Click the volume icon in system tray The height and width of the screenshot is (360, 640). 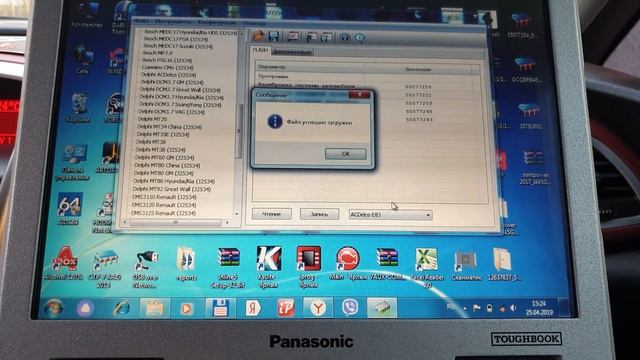[x=513, y=308]
